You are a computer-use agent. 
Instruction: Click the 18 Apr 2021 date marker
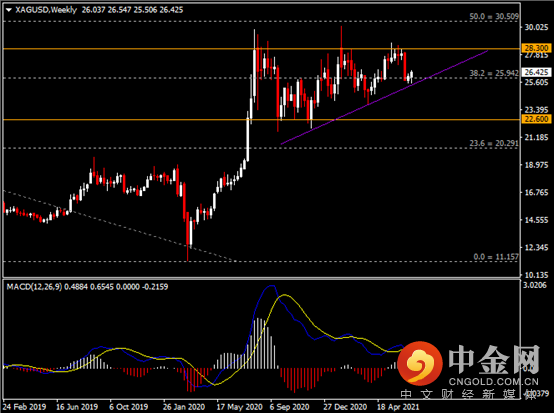point(398,407)
